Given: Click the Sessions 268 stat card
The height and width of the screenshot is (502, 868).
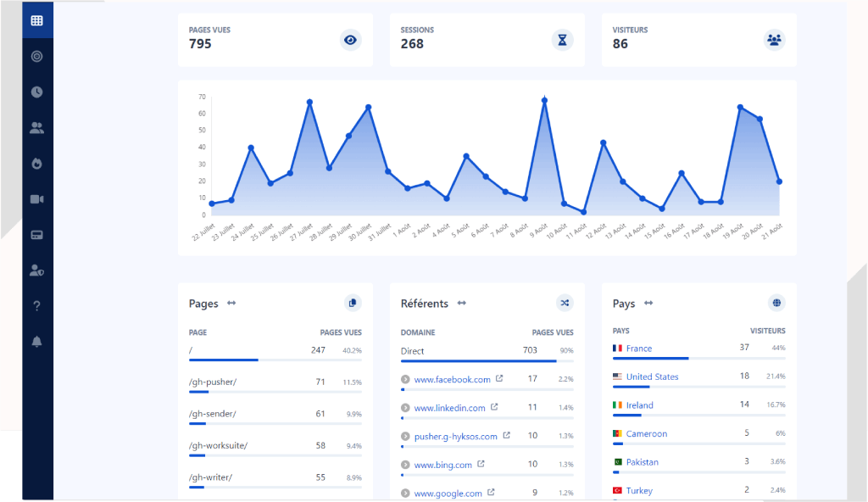Looking at the screenshot, I should pos(487,40).
